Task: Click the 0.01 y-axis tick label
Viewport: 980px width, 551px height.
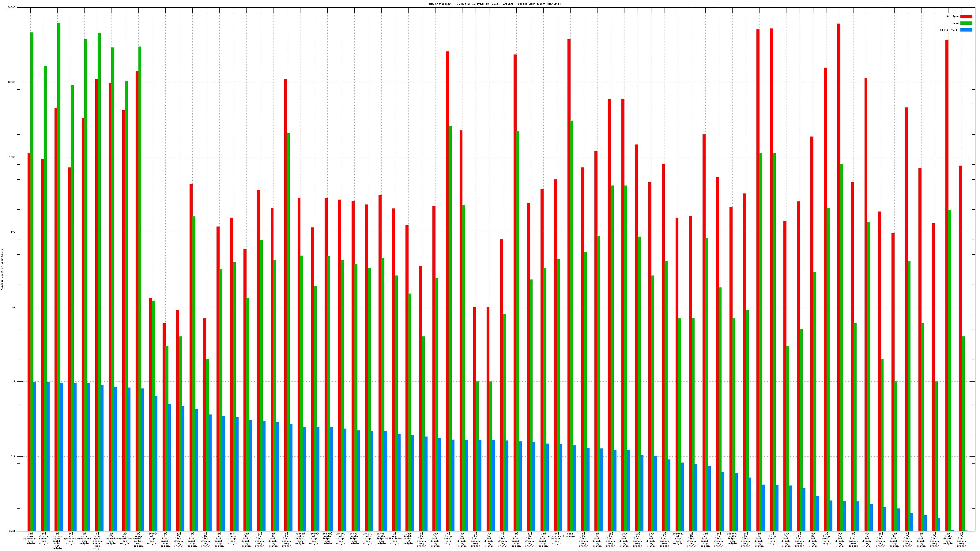Action: click(x=13, y=531)
